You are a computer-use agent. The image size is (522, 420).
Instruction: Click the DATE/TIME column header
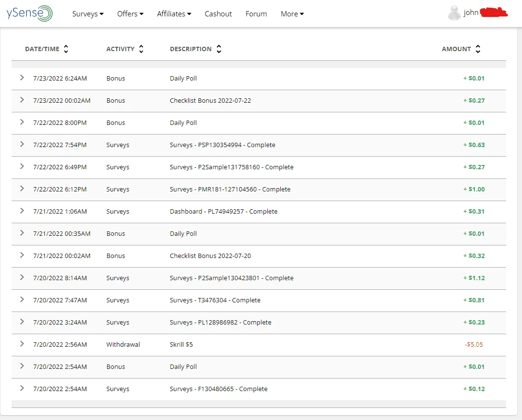(42, 49)
